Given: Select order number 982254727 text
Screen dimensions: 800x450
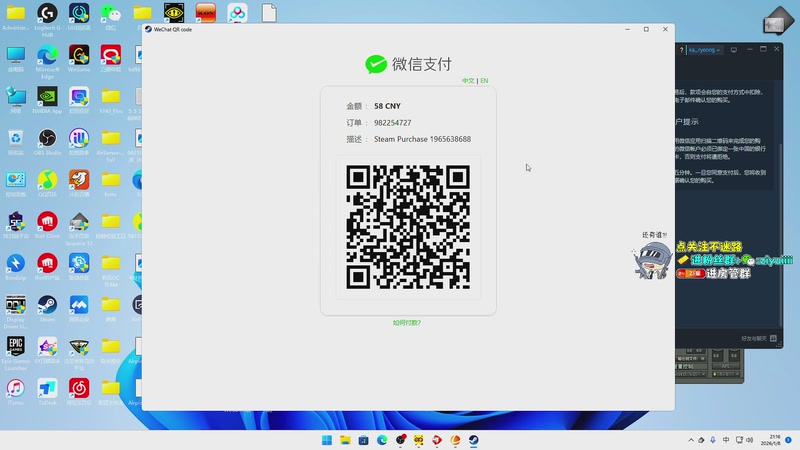Looking at the screenshot, I should pyautogui.click(x=392, y=122).
